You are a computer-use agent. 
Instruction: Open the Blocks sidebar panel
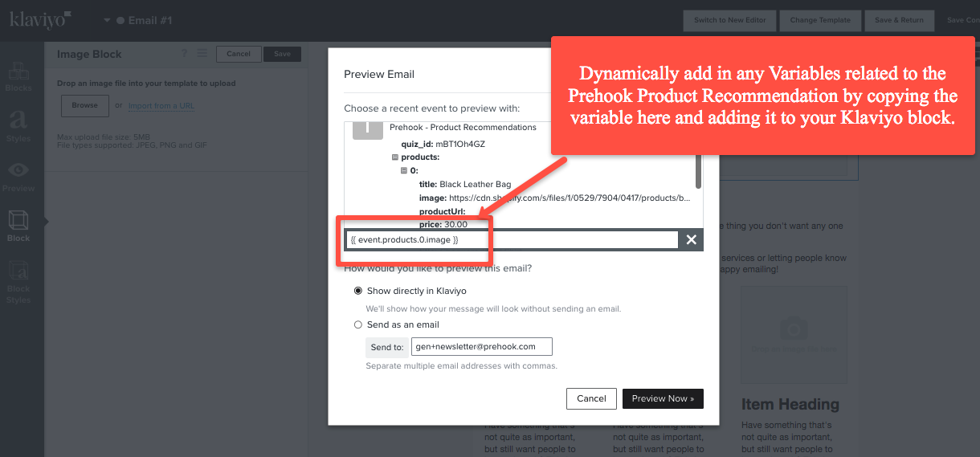click(18, 76)
